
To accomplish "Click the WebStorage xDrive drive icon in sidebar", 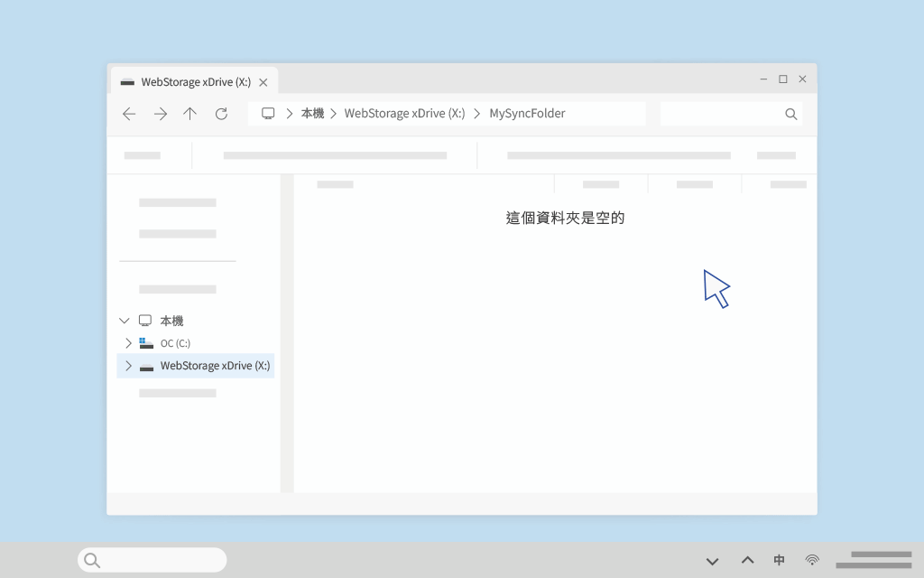I will tap(146, 368).
